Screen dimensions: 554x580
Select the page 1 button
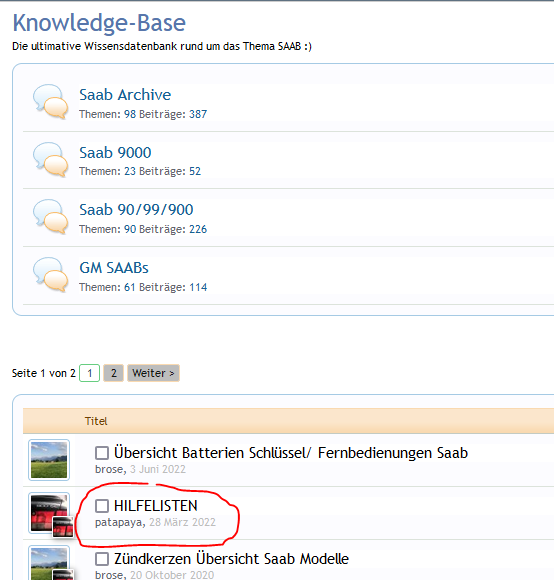point(89,373)
